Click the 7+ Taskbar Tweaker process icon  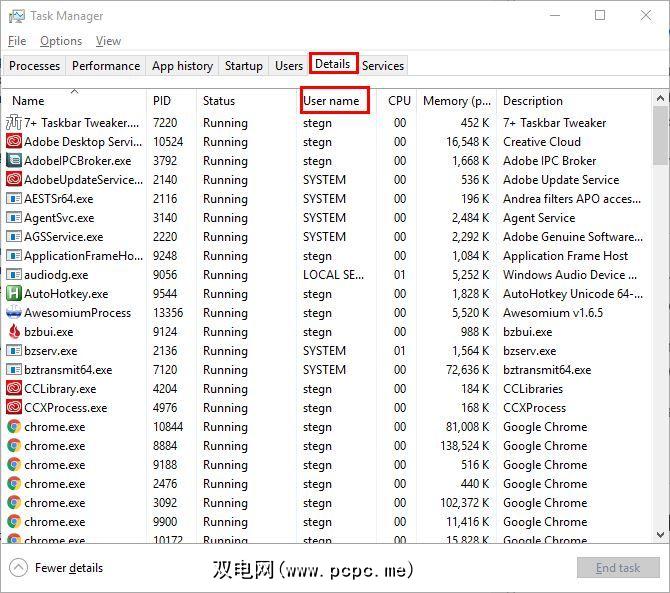point(14,123)
